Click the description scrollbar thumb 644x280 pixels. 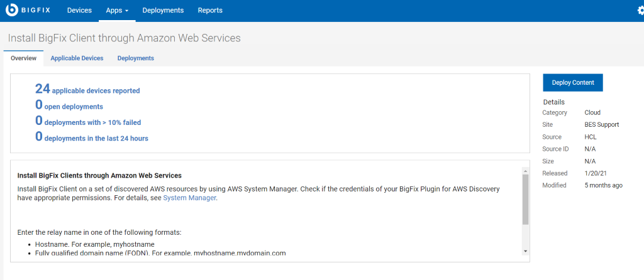tap(525, 199)
